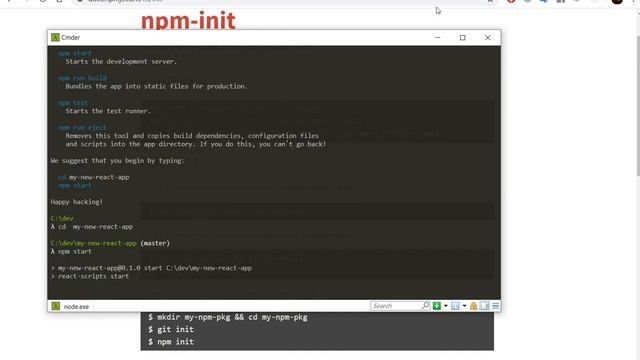Expand dropdown arrow next to active consoles icon

464,306
